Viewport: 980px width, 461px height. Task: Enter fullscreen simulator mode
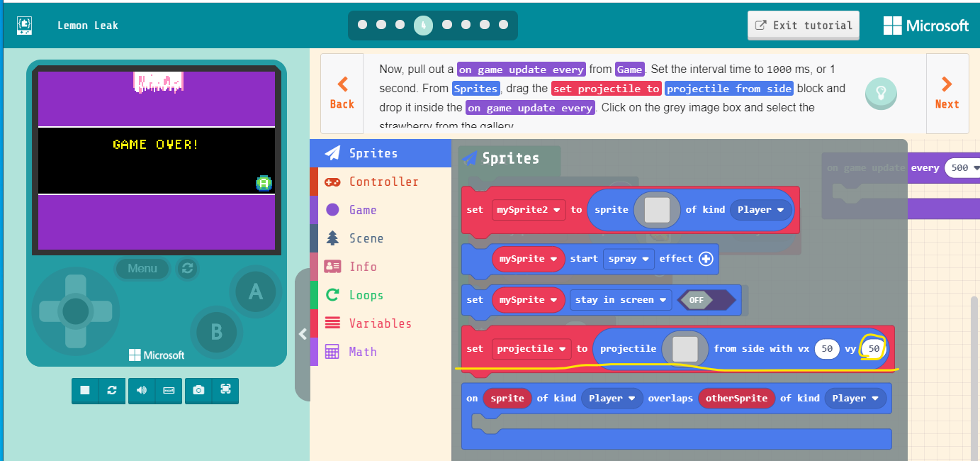[x=226, y=390]
